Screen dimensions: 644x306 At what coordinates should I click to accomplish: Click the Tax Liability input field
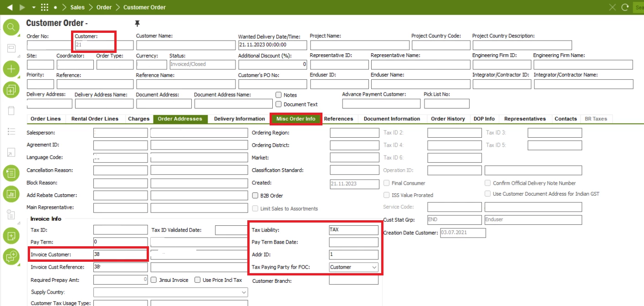[353, 230]
